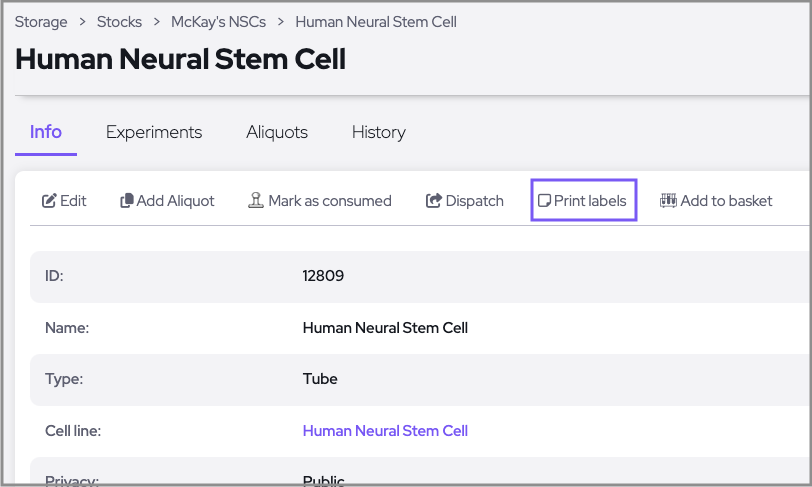812x487 pixels.
Task: Open the Human Neural Stem Cell cell line link
Action: (385, 431)
